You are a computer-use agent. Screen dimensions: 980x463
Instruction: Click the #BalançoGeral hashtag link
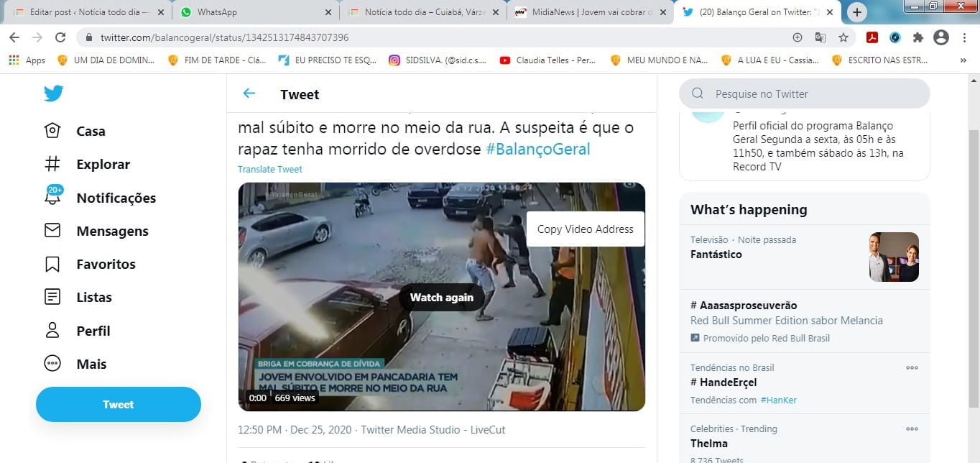point(538,149)
